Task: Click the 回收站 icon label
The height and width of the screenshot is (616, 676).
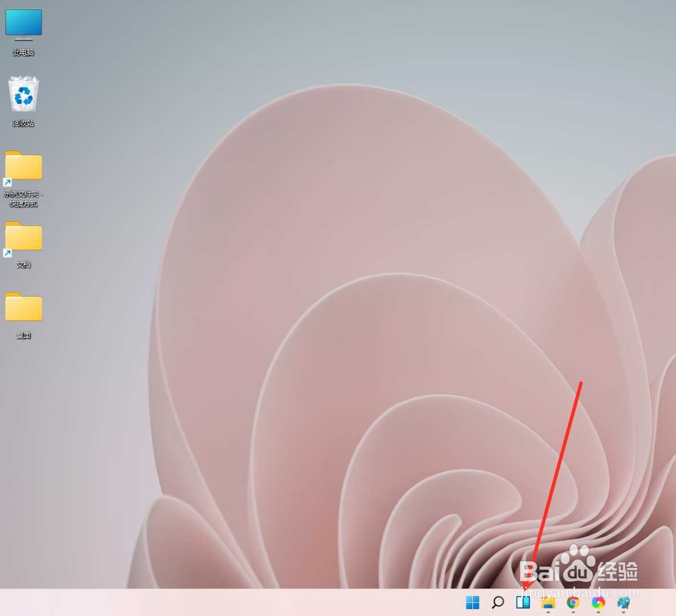Action: coord(23,123)
